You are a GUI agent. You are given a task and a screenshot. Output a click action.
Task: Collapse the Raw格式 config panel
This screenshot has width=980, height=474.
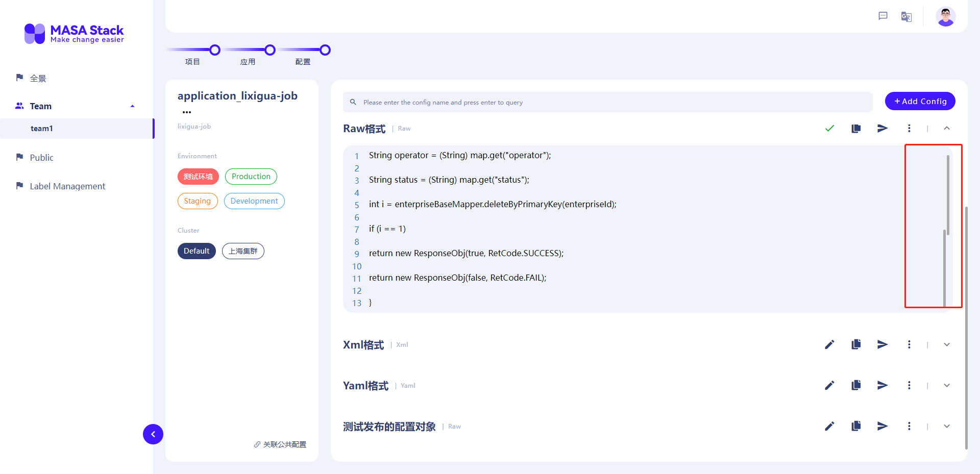click(x=947, y=128)
